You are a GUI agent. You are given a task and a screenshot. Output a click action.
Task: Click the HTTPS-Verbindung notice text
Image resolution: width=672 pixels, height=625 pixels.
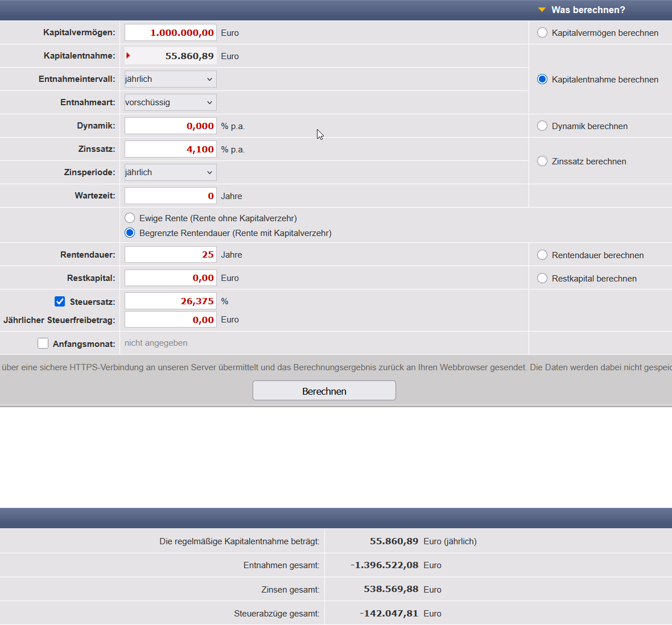click(x=336, y=367)
